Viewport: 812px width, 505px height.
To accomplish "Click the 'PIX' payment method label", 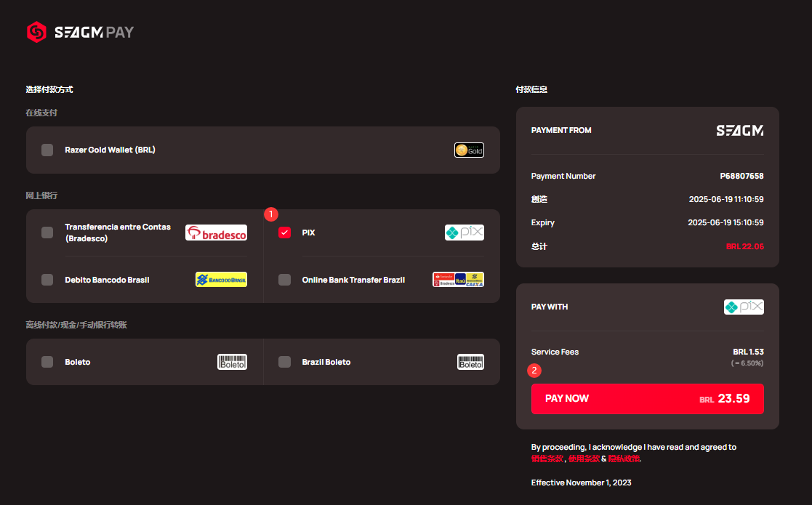I will (x=309, y=233).
